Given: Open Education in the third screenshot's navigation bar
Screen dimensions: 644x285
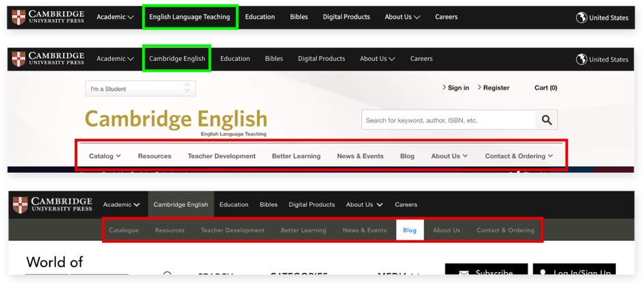Looking at the screenshot, I should (233, 204).
